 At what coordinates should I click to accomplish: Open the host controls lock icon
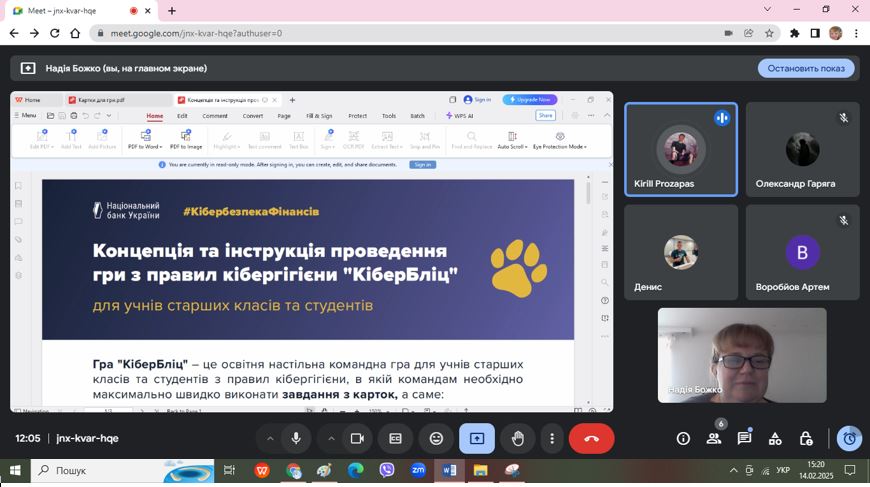pos(806,438)
